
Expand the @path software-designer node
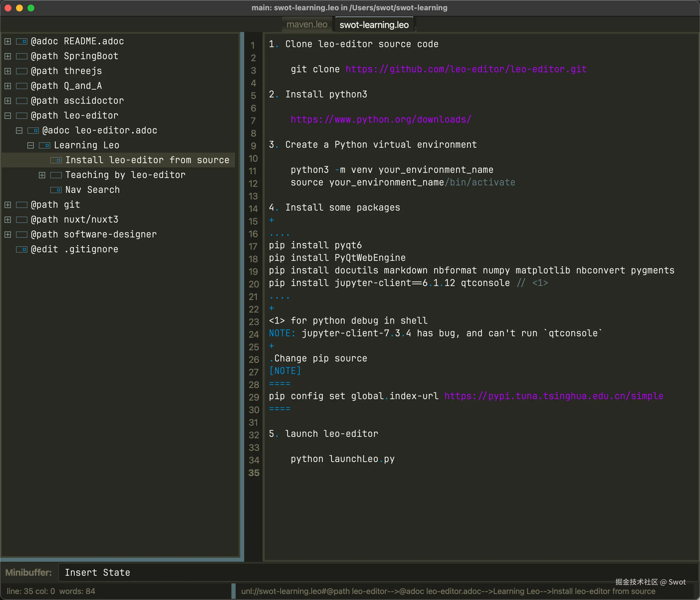[8, 235]
